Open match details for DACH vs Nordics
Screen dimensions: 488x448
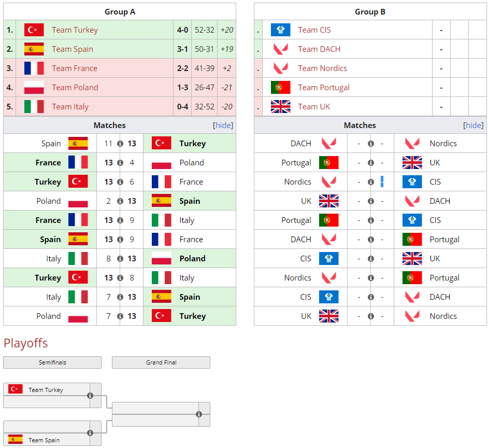[x=370, y=144]
